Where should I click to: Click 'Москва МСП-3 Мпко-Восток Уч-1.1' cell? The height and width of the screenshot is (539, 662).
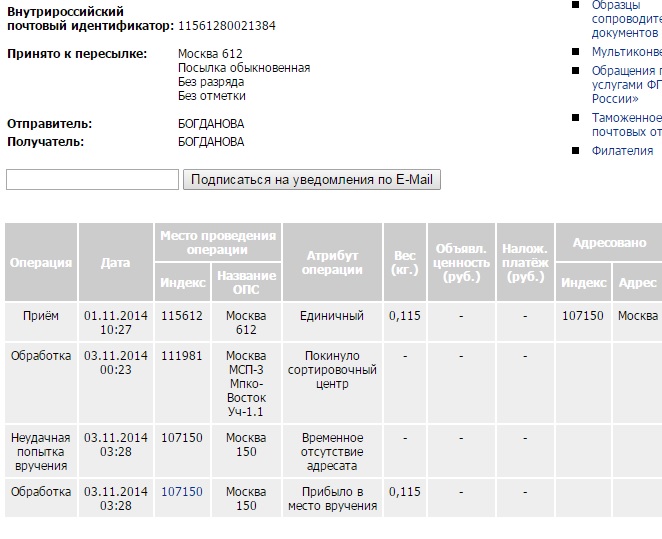pyautogui.click(x=246, y=383)
